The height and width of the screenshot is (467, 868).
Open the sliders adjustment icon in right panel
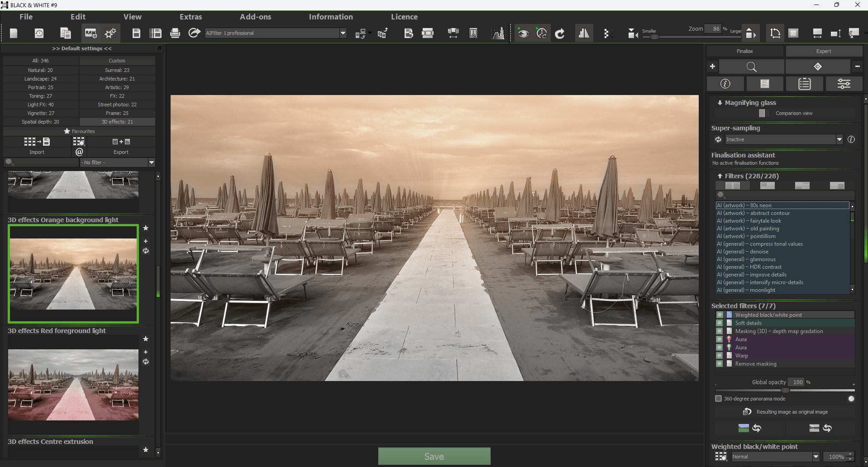(844, 84)
